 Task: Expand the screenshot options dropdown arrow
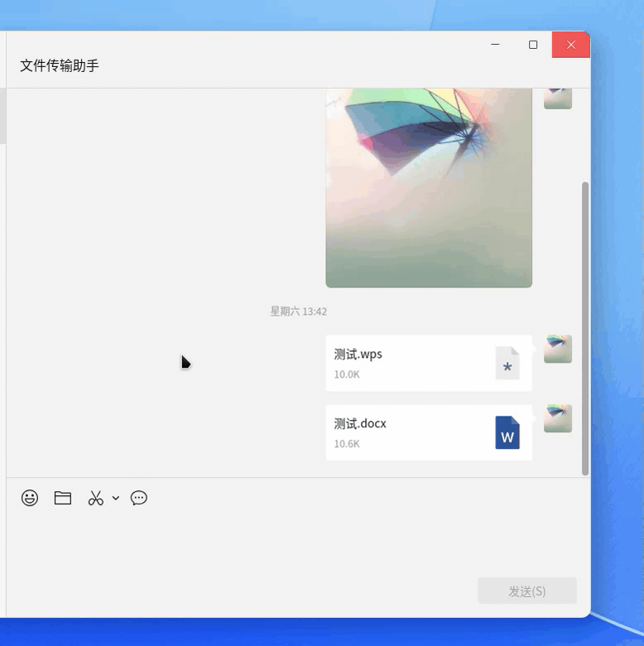(x=116, y=498)
